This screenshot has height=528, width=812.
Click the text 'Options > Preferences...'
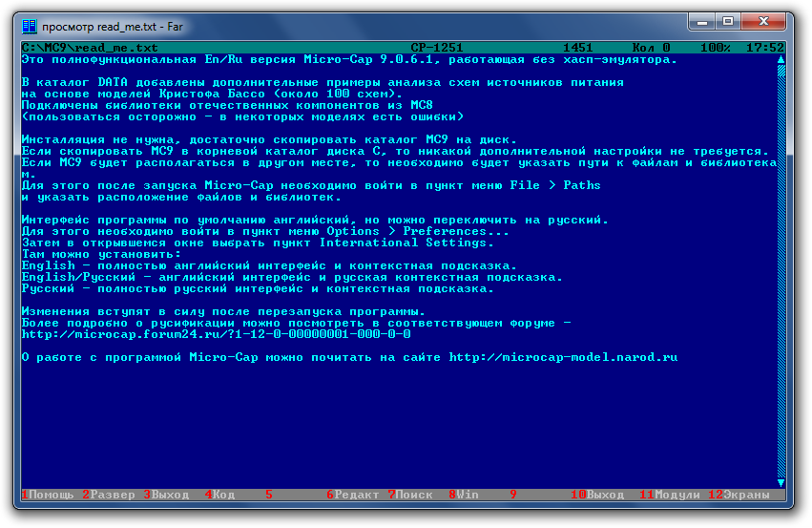(x=417, y=232)
